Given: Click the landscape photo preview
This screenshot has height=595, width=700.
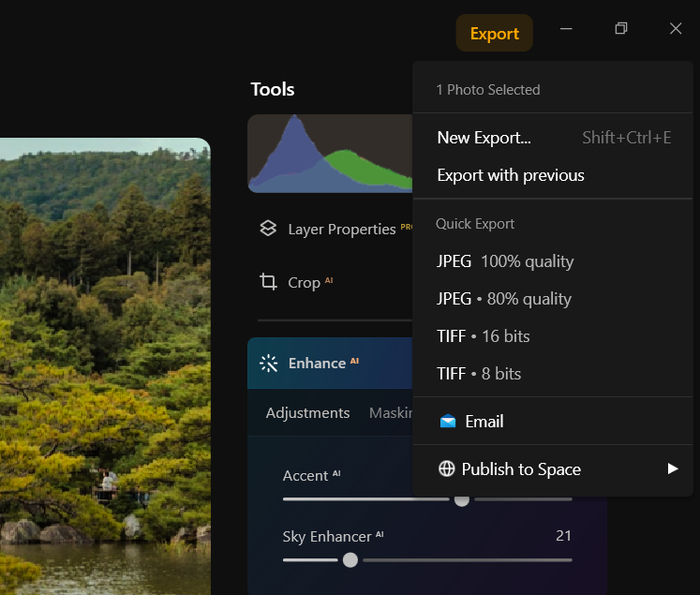Looking at the screenshot, I should [105, 366].
